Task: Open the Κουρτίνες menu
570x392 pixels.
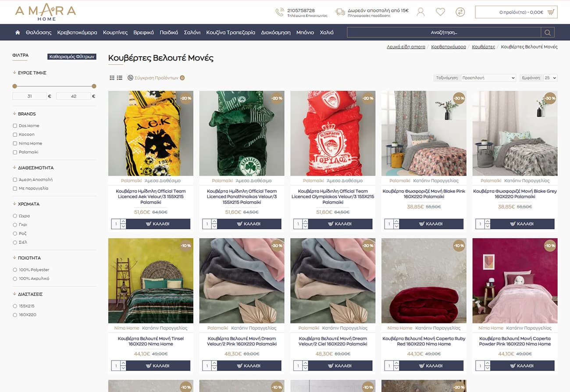Action: [x=115, y=32]
